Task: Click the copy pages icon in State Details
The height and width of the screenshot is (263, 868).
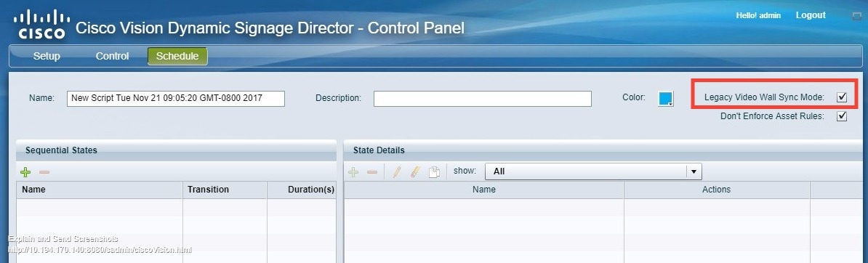Action: tap(435, 172)
